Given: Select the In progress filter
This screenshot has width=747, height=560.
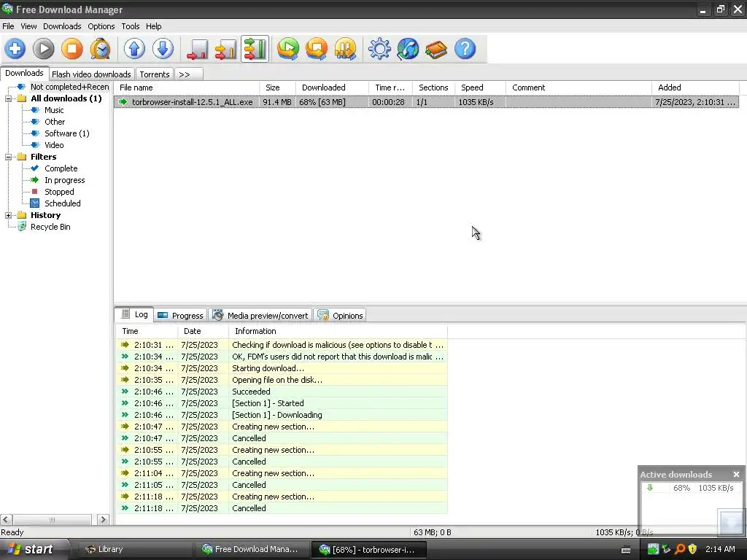Looking at the screenshot, I should pos(64,180).
